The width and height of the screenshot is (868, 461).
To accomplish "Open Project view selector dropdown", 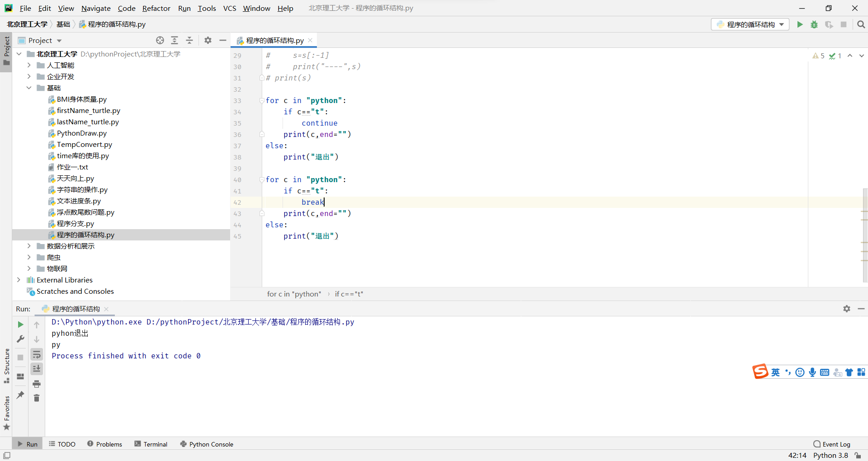I will click(x=40, y=40).
